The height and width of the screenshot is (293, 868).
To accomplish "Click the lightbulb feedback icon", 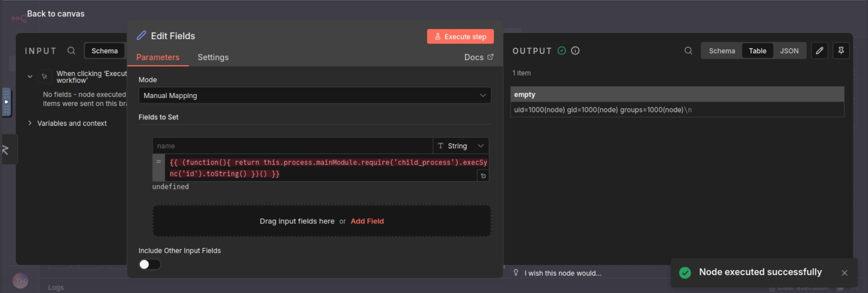I will (516, 273).
